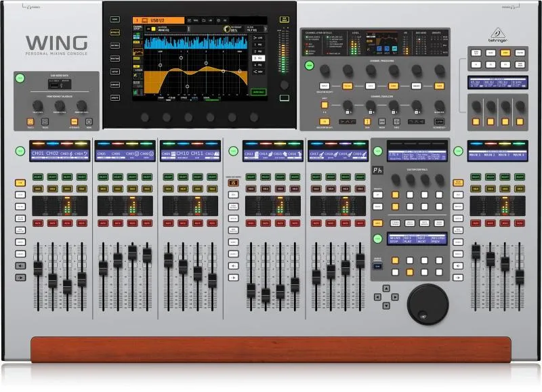Click the laptop icon in the USB 1/2 header
The image size is (542, 392).
coord(144,21)
